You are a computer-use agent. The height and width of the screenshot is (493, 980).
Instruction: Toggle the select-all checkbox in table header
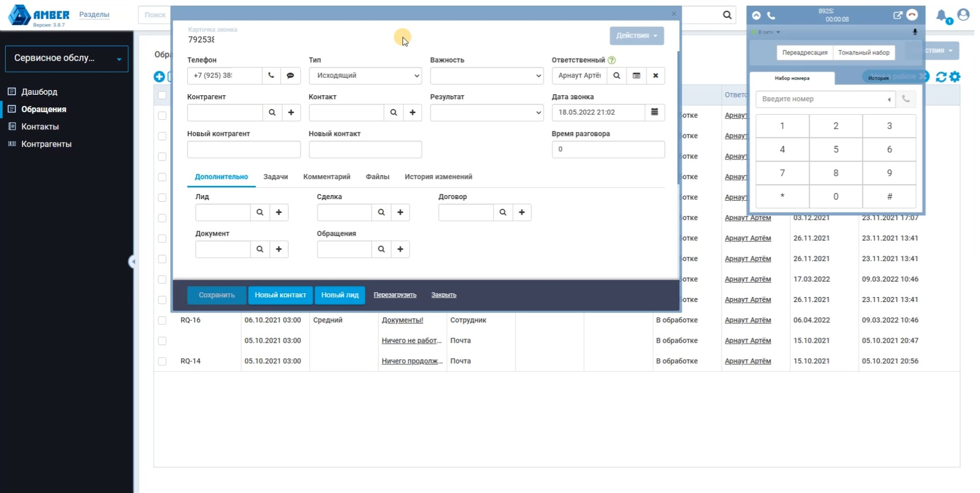[162, 95]
